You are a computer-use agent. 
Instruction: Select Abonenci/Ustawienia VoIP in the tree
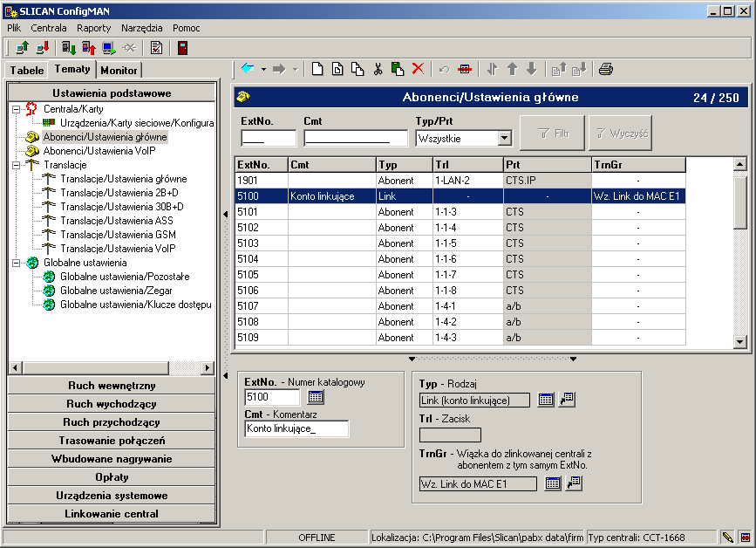pyautogui.click(x=99, y=151)
